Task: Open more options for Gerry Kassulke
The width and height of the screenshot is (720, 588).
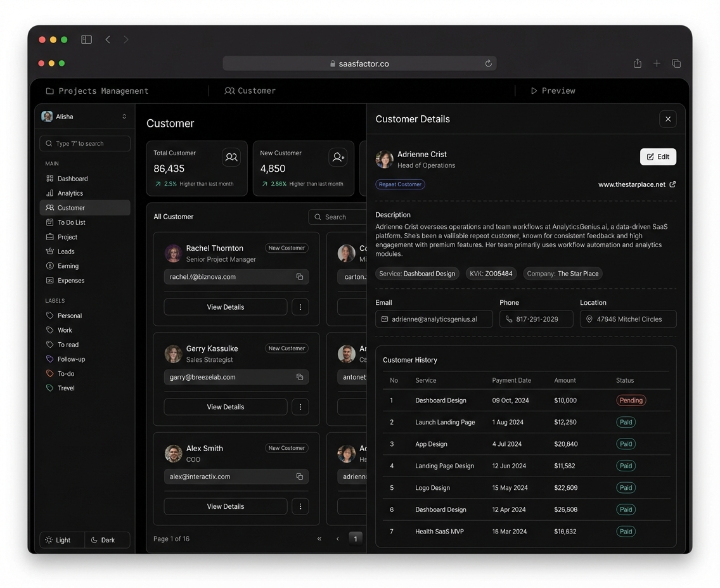Action: pyautogui.click(x=300, y=407)
